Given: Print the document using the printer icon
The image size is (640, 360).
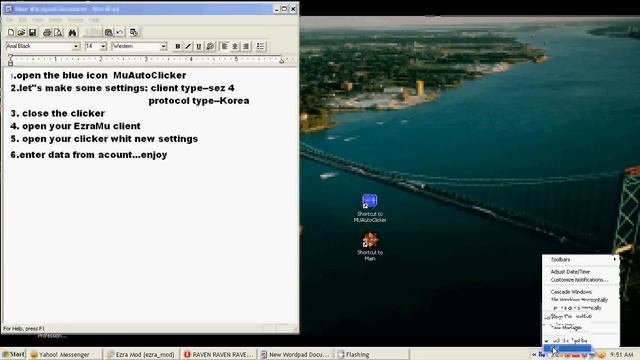Looking at the screenshot, I should (47, 32).
